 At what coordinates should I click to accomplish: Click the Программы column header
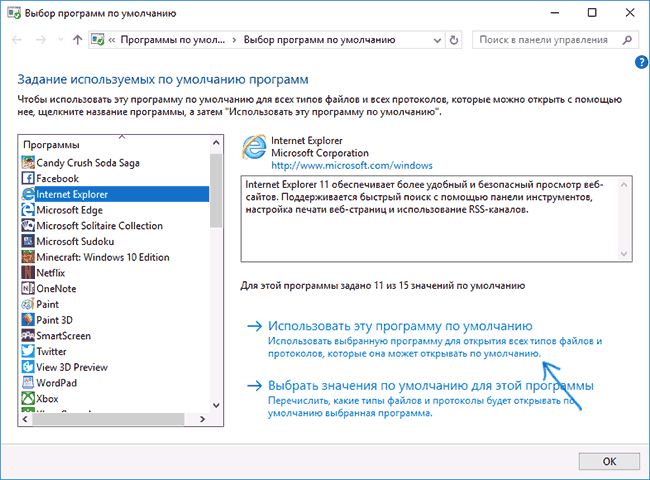coord(51,145)
